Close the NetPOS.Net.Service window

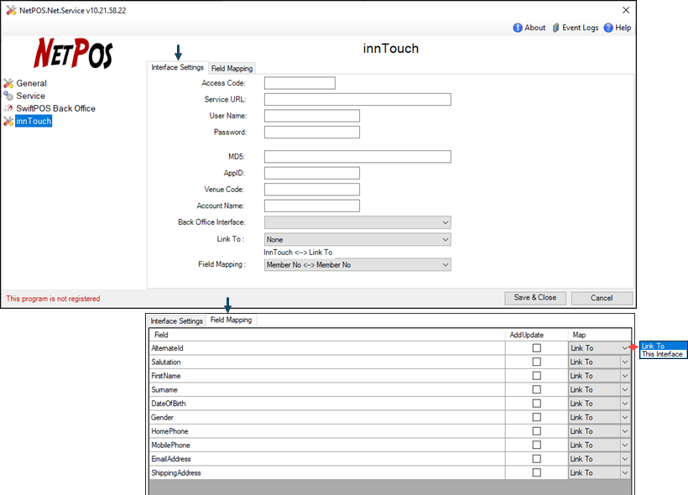[626, 10]
